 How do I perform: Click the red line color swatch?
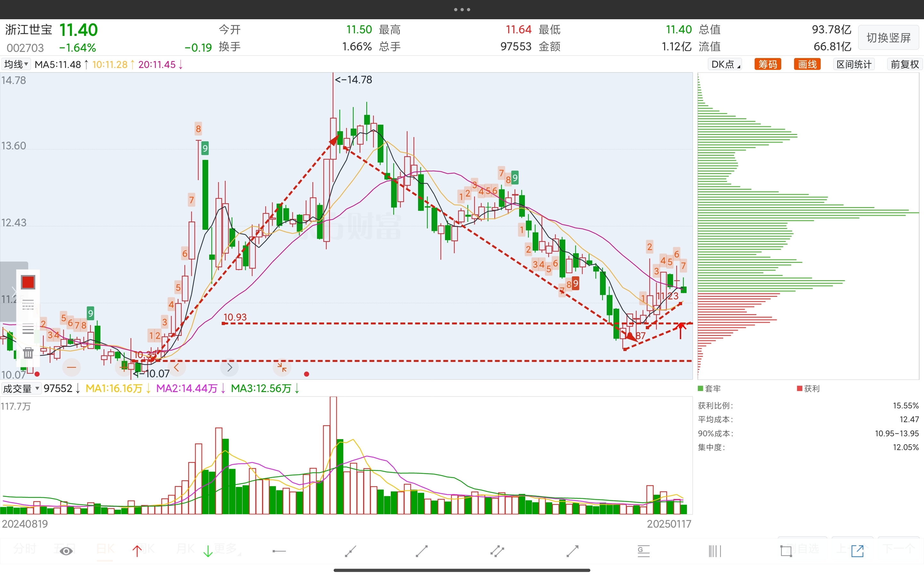[x=28, y=282]
